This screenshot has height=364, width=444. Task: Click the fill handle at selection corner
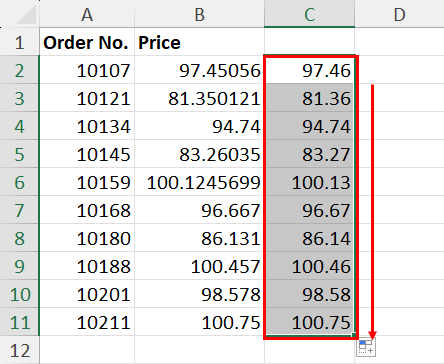pos(354,335)
